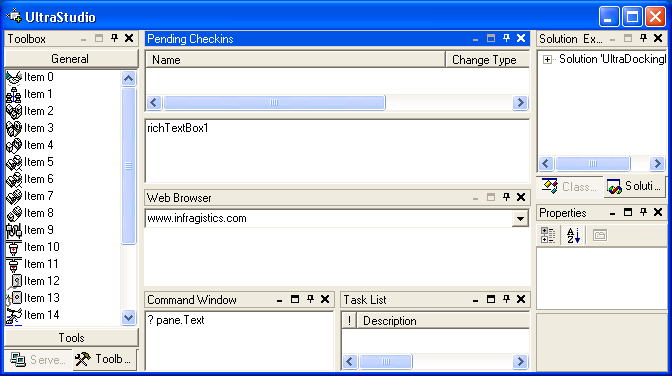Click the '? pane.Text' command line

176,320
